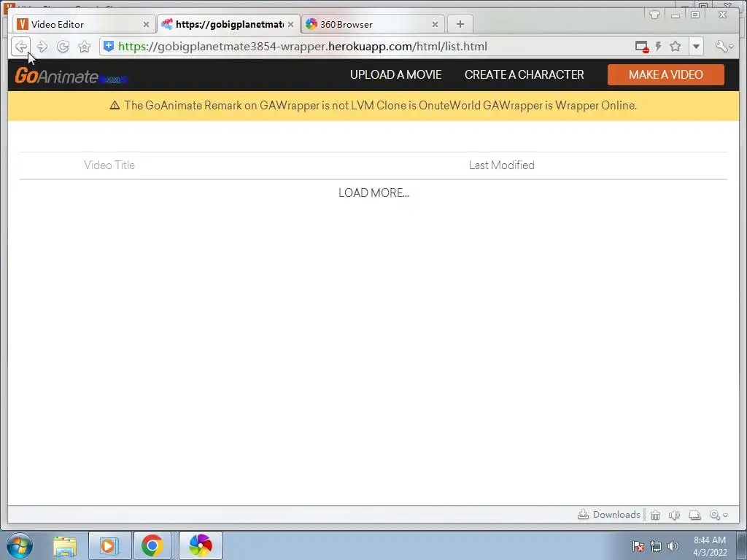Viewport: 747px width, 560px height.
Task: Click the Action Center flag tray icon
Action: (x=638, y=547)
